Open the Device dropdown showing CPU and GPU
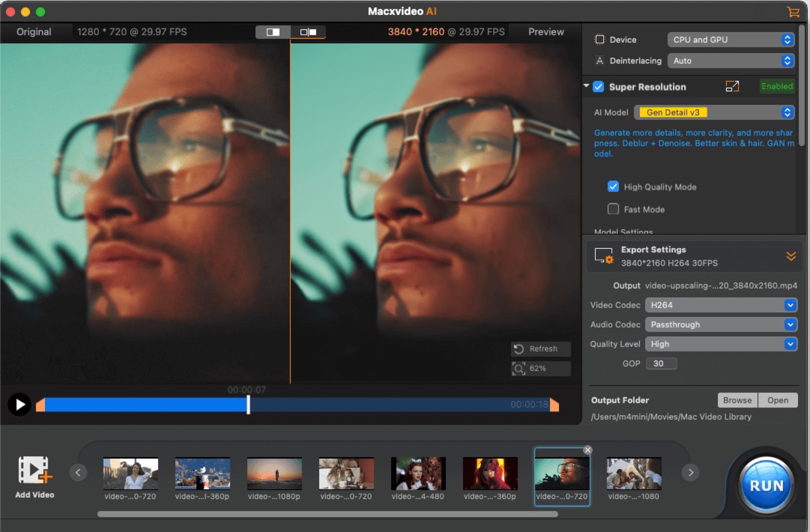 point(730,39)
